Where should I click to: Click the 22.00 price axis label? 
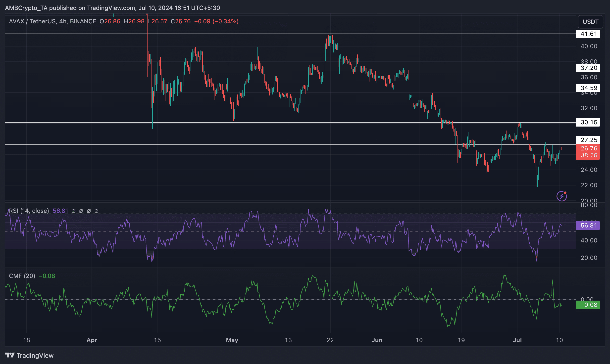pyautogui.click(x=589, y=185)
